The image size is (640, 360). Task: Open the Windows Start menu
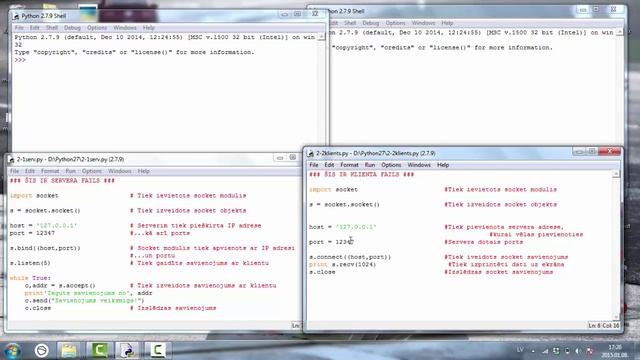pos(12,351)
